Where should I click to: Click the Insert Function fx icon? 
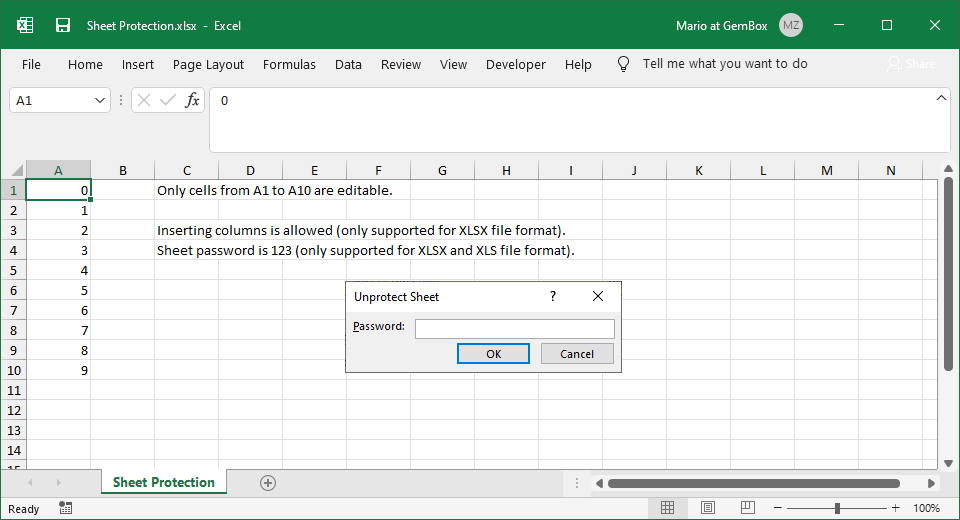pyautogui.click(x=192, y=100)
